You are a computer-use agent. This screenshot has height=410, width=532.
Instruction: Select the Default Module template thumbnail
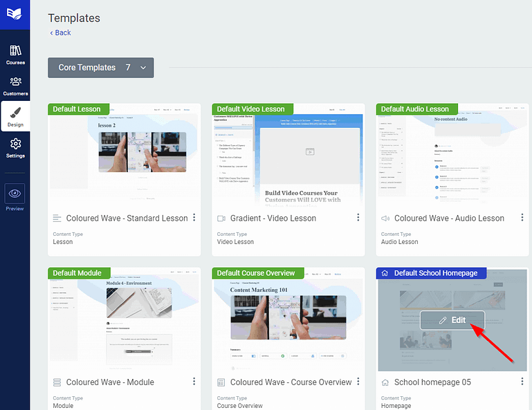[124, 319]
